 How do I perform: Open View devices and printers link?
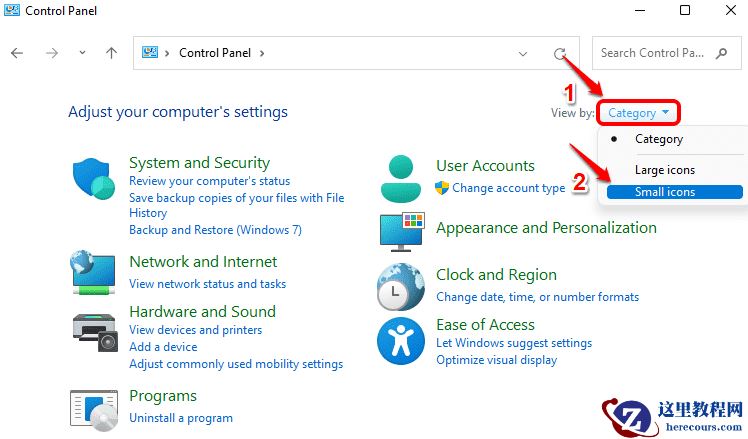tap(196, 330)
